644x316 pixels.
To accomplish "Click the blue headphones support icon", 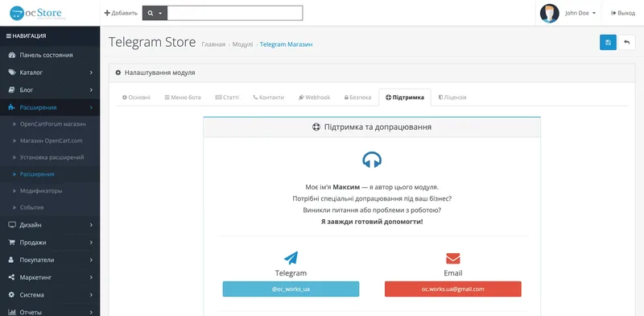I will [x=372, y=160].
